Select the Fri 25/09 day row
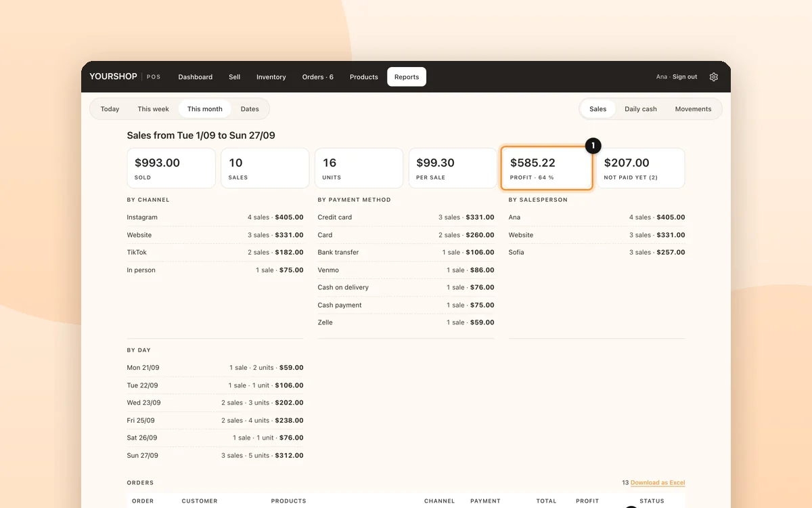Screen dimensions: 812x508 pos(215,420)
